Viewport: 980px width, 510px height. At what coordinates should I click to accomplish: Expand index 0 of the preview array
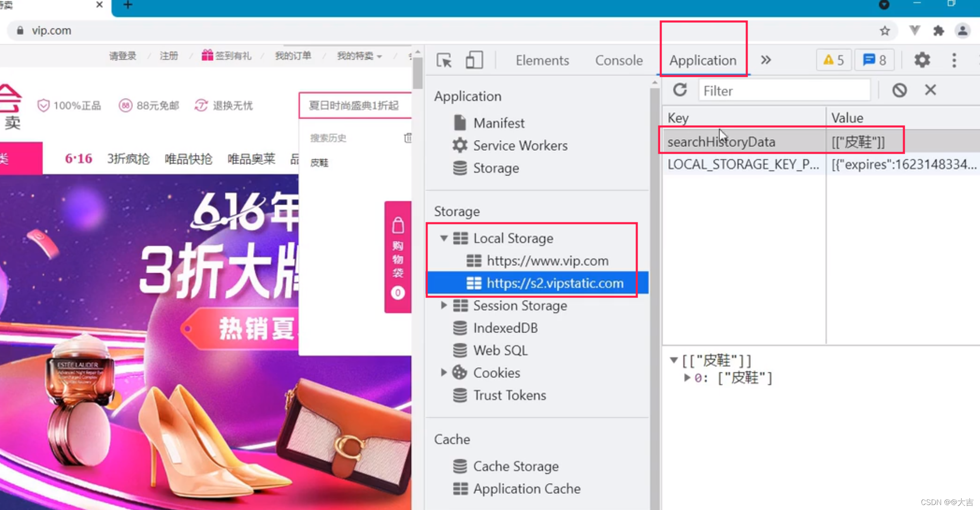(x=687, y=378)
